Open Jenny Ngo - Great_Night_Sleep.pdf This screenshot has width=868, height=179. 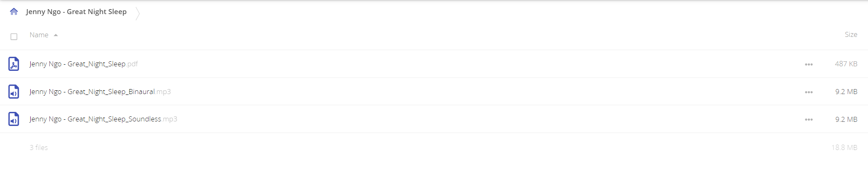click(x=83, y=64)
